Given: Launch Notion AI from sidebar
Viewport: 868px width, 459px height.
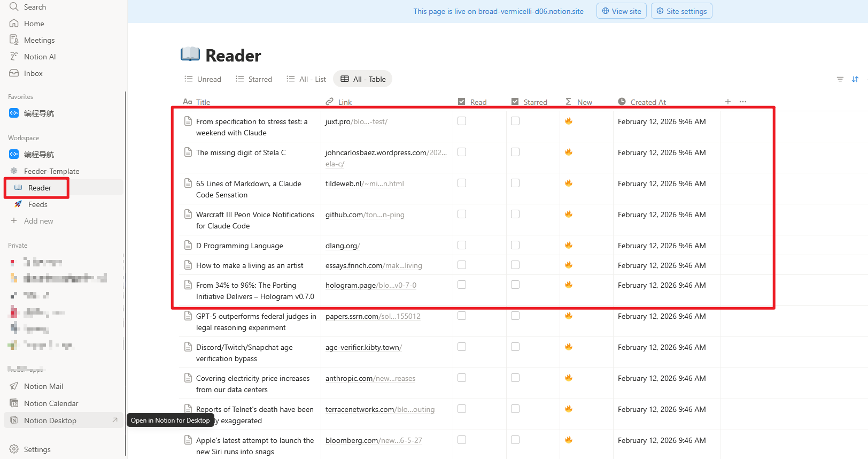Looking at the screenshot, I should [40, 57].
